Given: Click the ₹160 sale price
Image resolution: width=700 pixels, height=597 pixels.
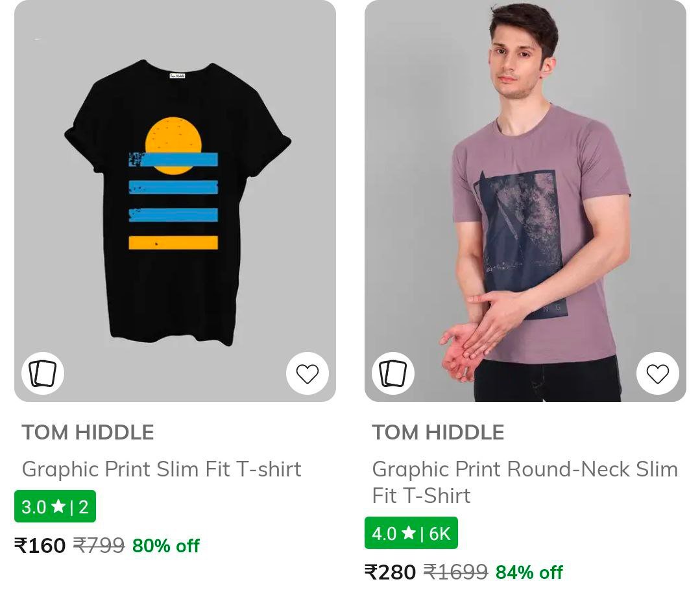Looking at the screenshot, I should (x=40, y=546).
